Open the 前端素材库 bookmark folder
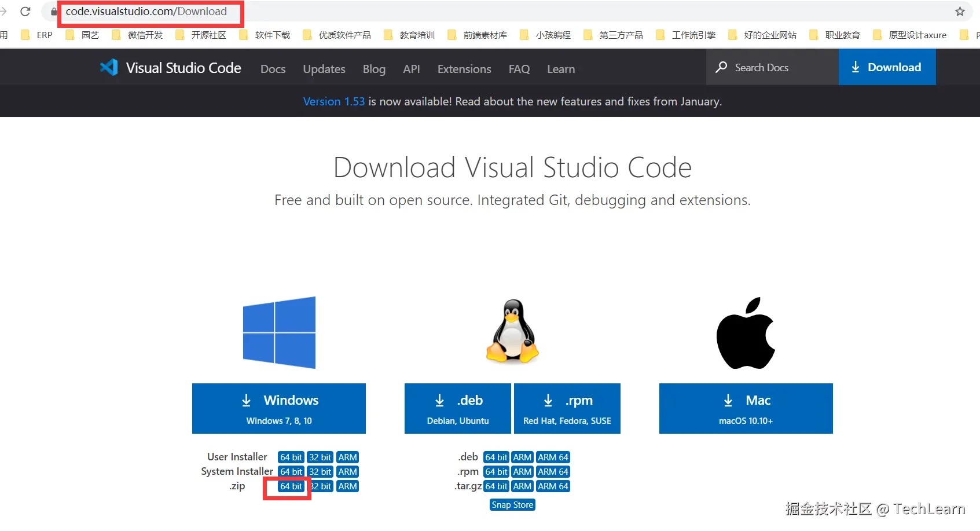Image resolution: width=980 pixels, height=531 pixels. pos(478,35)
